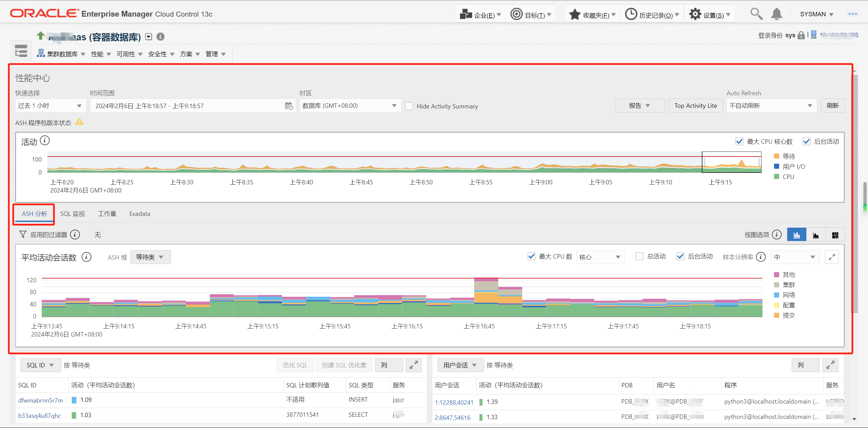Toggle 后台活动 checkbox in sessions chart

coord(680,257)
